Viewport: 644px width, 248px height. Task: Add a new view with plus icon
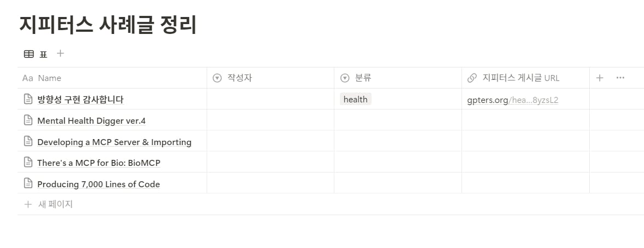60,53
